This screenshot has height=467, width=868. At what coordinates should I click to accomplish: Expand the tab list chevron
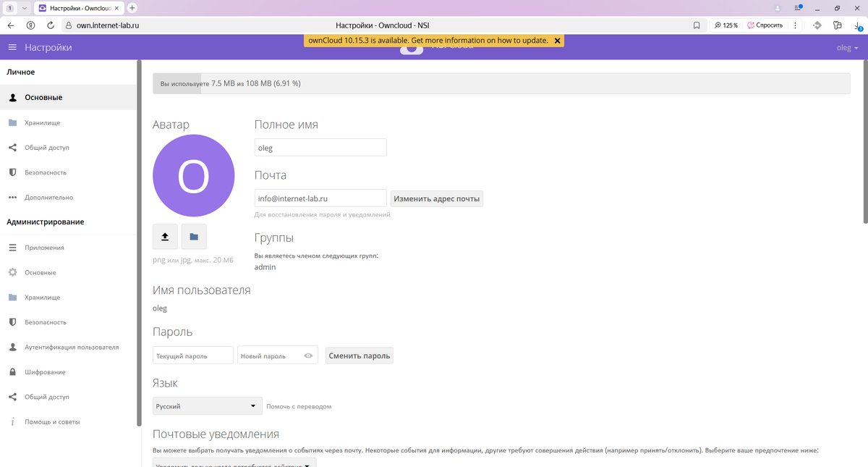tap(25, 7)
